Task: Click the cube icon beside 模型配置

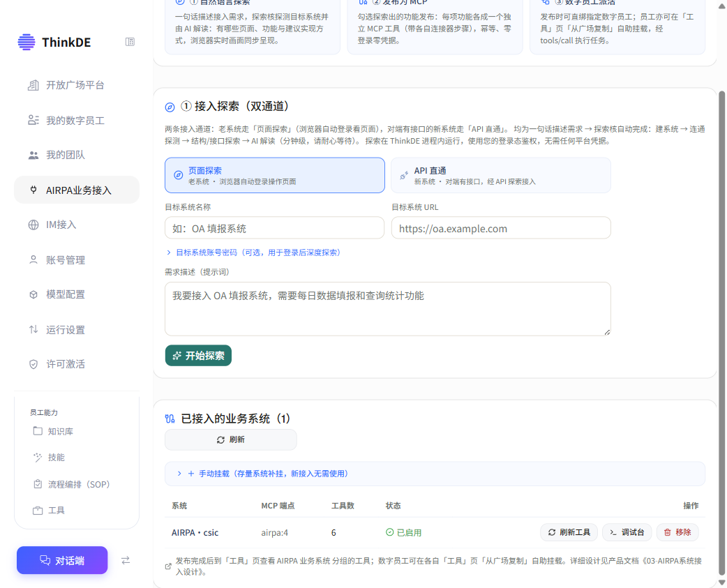Action: click(x=33, y=294)
